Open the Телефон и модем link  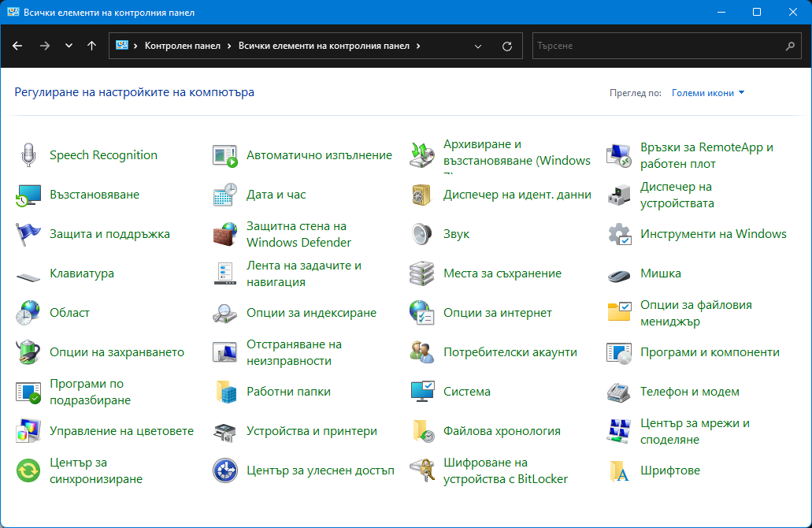click(689, 392)
